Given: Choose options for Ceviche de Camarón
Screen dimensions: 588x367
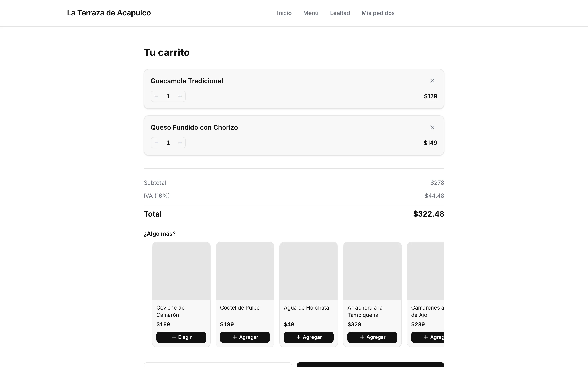Looking at the screenshot, I should coord(181,337).
